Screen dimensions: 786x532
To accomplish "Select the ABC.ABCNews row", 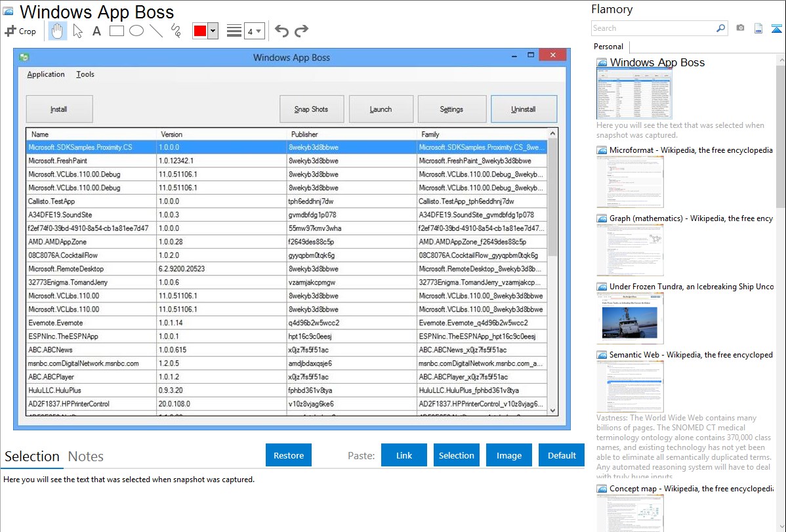I will (287, 350).
